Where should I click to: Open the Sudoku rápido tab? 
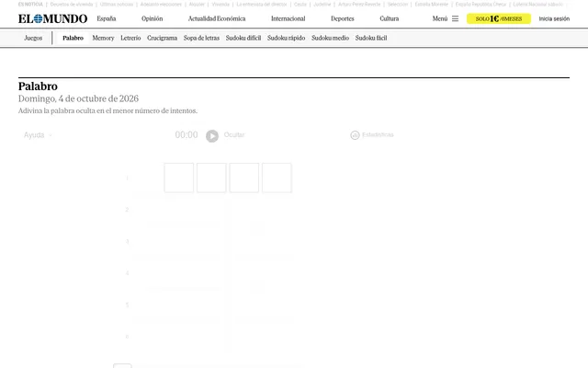pyautogui.click(x=286, y=38)
